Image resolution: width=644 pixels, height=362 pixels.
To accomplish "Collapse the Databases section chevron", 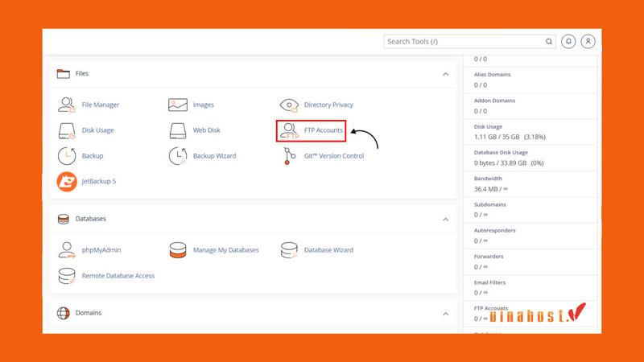I will coord(446,220).
